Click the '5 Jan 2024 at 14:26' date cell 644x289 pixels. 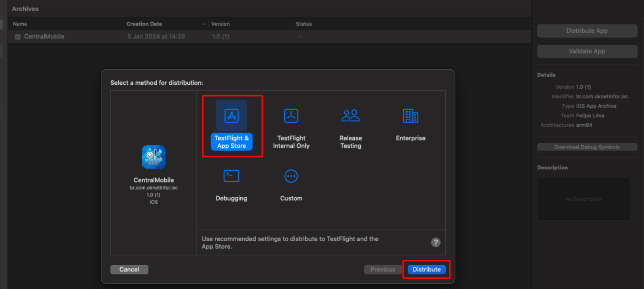(x=156, y=36)
